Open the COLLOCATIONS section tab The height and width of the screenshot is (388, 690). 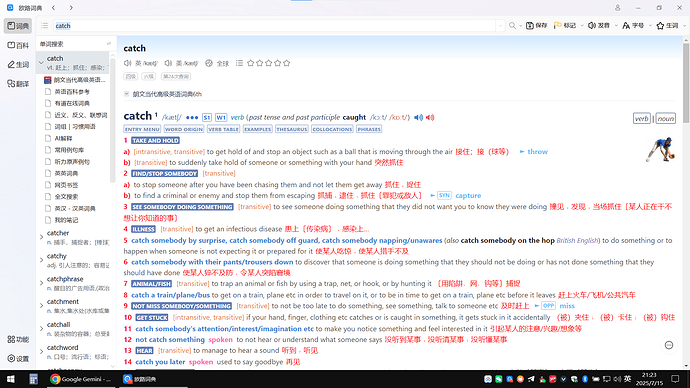332,129
